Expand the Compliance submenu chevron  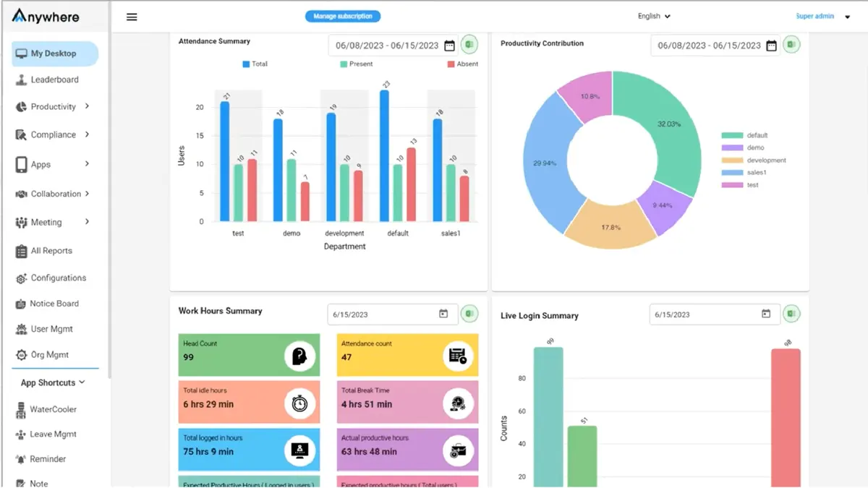click(x=87, y=134)
